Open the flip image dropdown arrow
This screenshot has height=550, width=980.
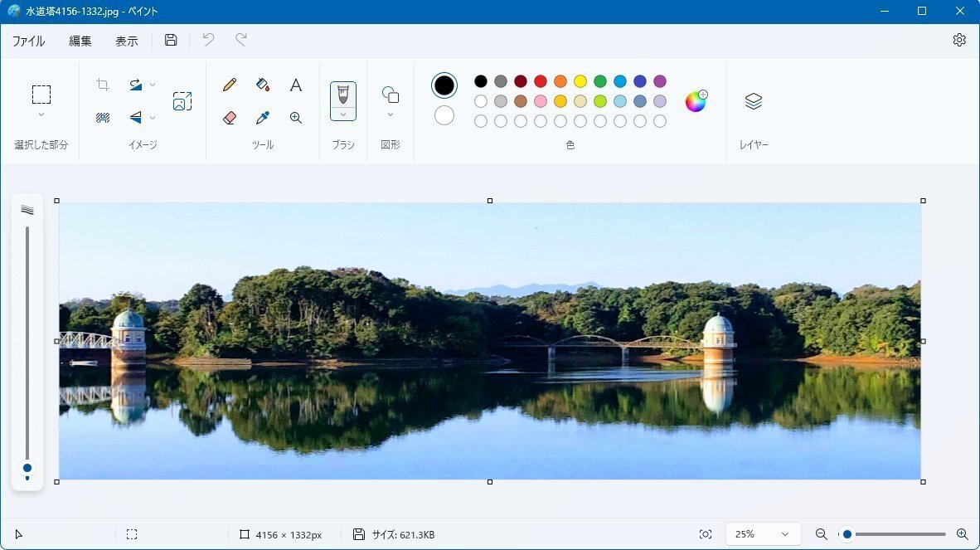(x=153, y=118)
